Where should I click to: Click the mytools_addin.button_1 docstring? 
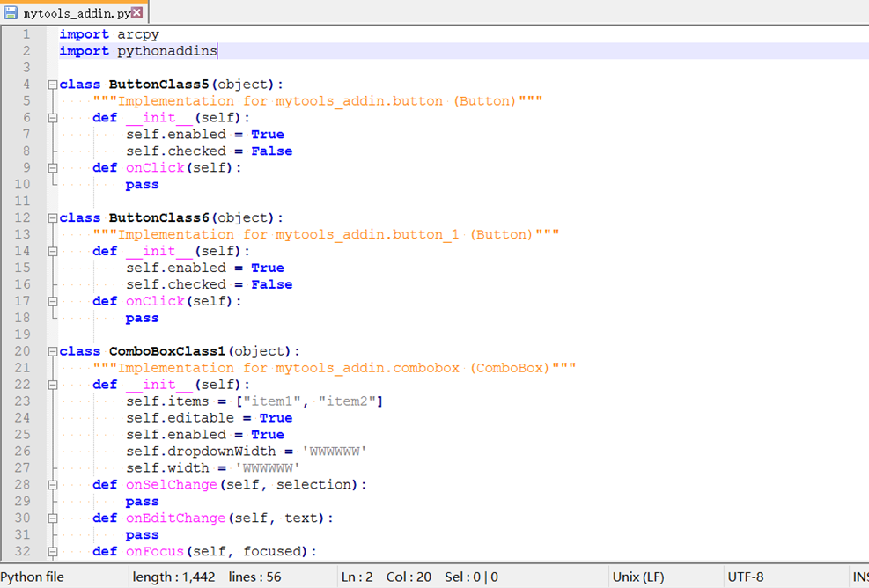point(326,235)
